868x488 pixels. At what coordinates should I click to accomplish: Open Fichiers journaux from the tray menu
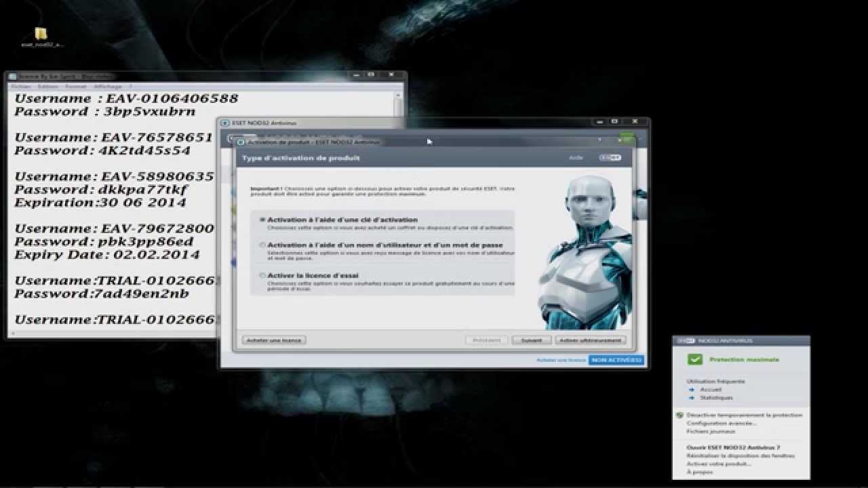coord(711,431)
